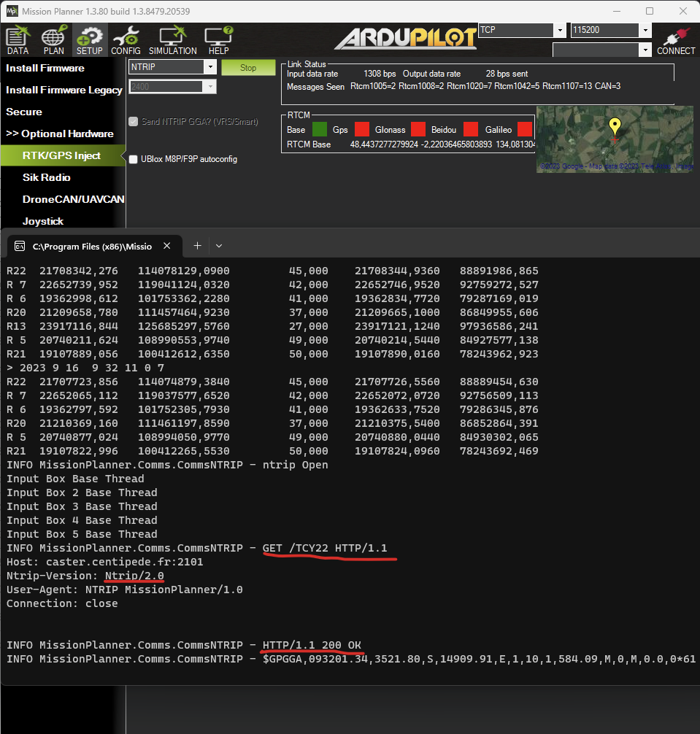Viewport: 700px width, 734px height.
Task: Select RTK/GPS Inject item
Action: pos(61,155)
